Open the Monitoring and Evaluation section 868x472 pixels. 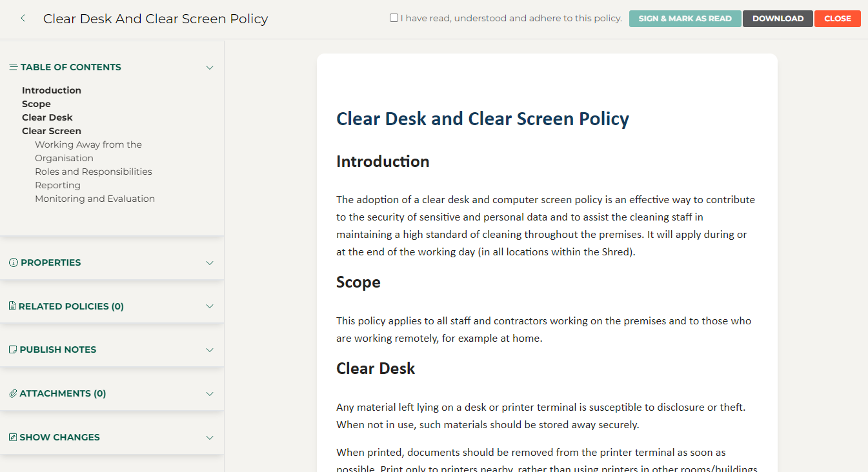(x=95, y=198)
